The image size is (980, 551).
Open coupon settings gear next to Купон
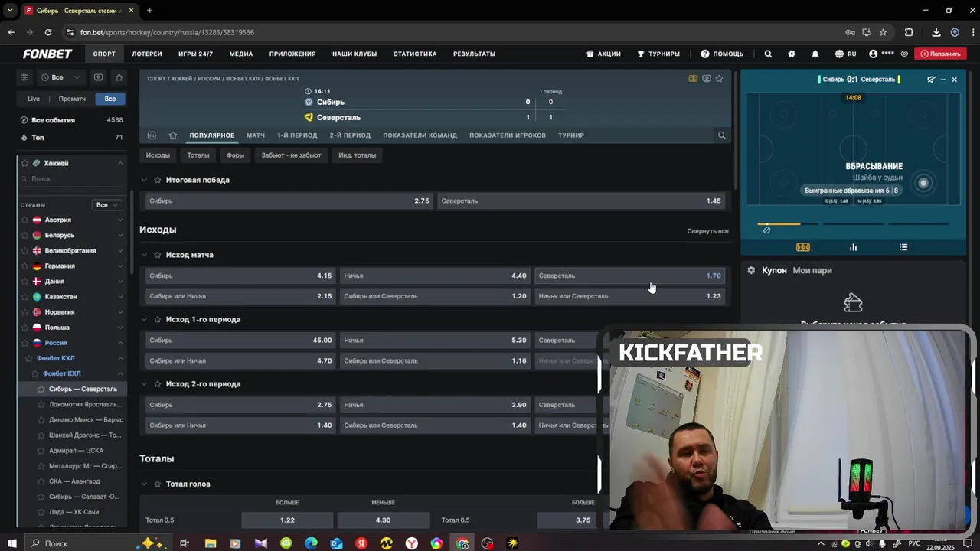(751, 270)
